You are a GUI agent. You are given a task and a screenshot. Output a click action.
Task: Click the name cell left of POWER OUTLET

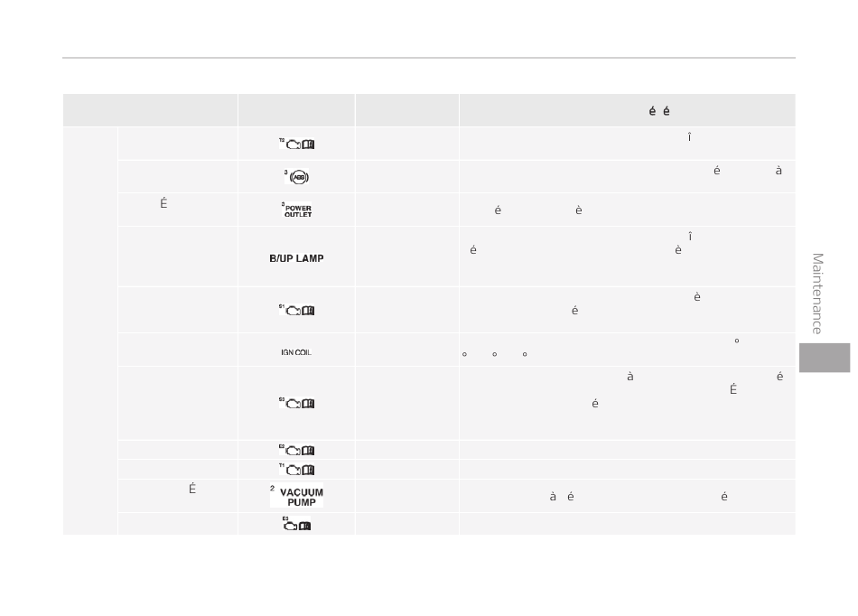click(178, 210)
